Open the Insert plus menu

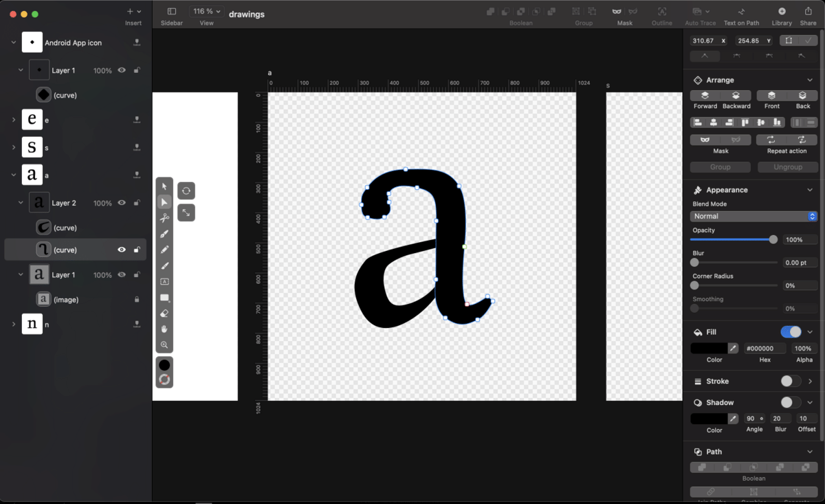point(133,12)
